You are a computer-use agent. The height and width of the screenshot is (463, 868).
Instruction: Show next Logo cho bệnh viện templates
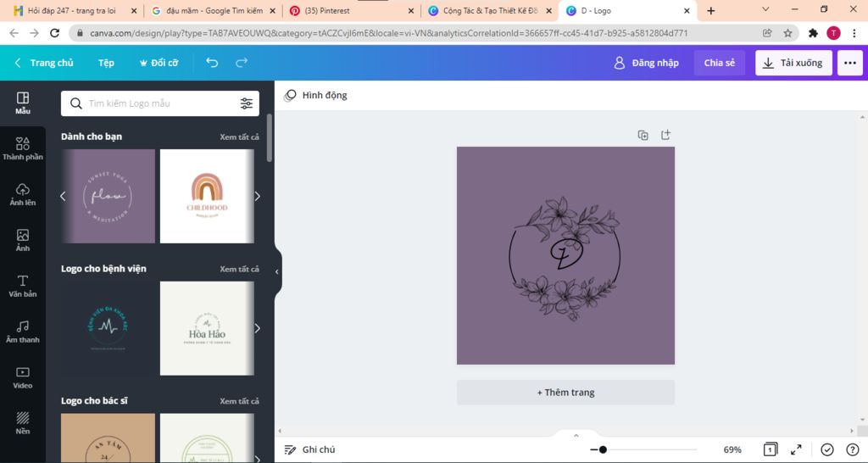click(258, 328)
